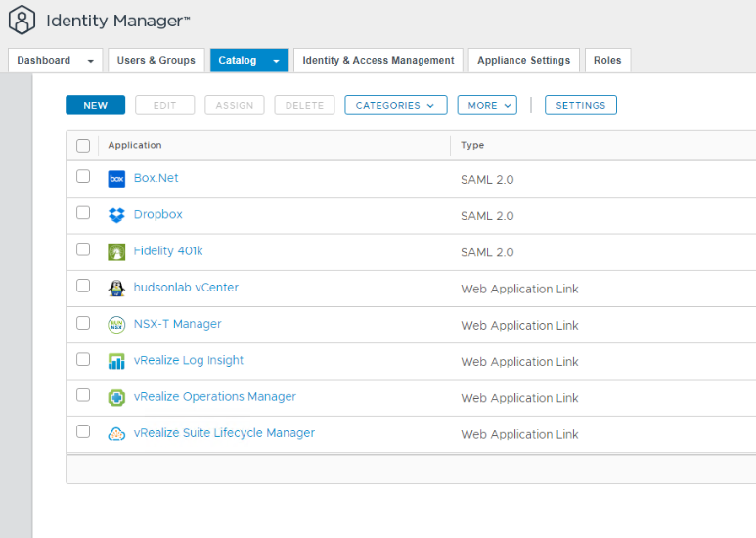Click the vRealize Log Insight icon

(x=116, y=361)
